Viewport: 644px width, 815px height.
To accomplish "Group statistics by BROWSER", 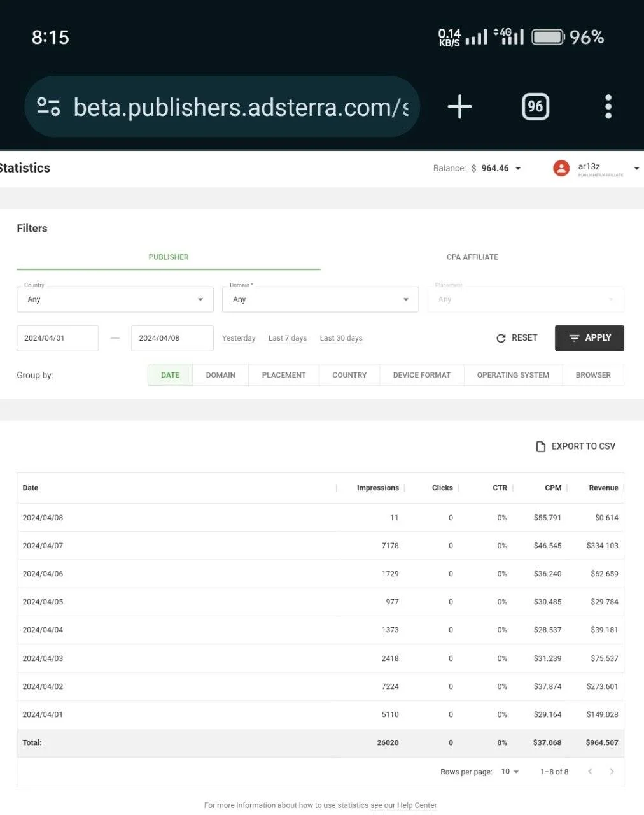I will (x=593, y=375).
